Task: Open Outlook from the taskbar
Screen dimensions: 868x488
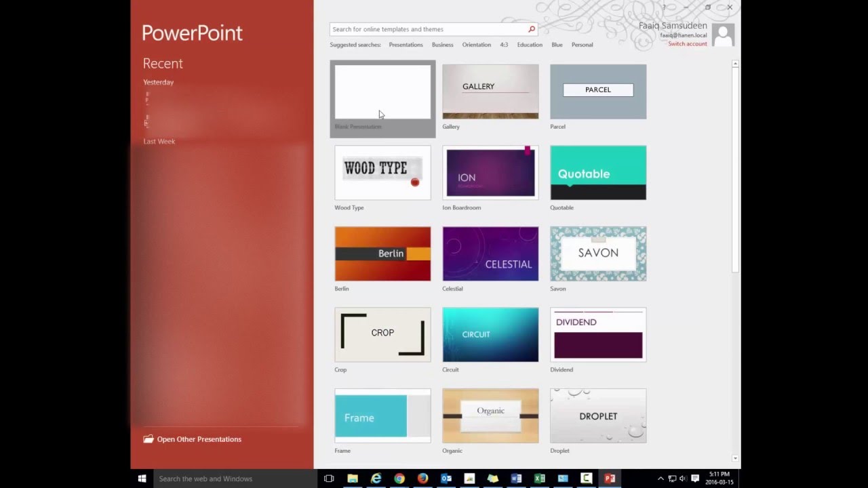Action: [446, 479]
